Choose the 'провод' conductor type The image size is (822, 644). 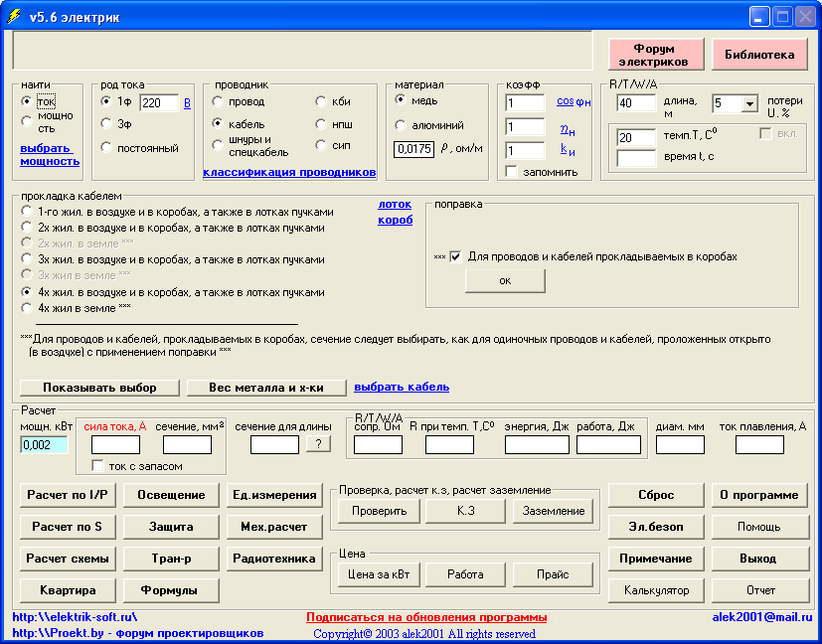(218, 101)
